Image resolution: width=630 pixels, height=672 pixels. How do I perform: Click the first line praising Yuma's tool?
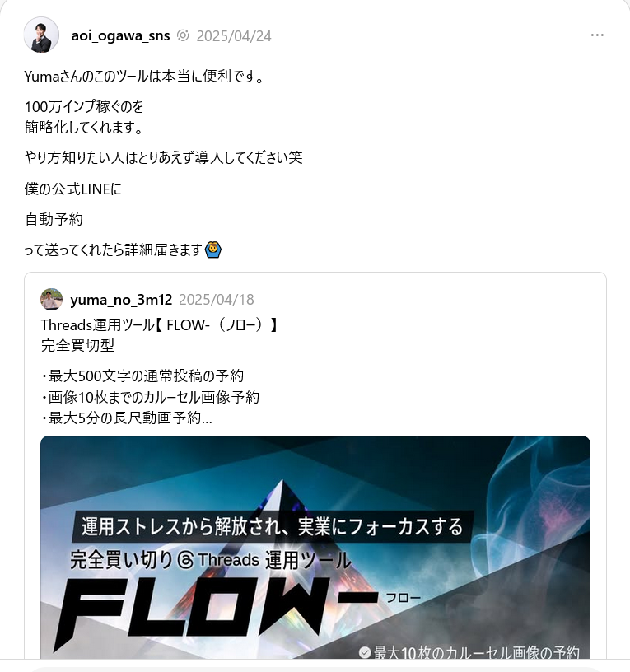(x=144, y=77)
